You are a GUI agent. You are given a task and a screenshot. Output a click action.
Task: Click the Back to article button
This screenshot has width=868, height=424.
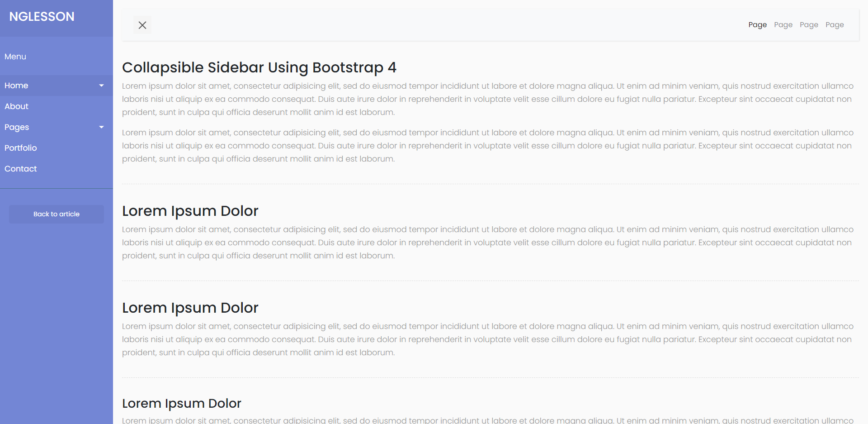click(57, 214)
